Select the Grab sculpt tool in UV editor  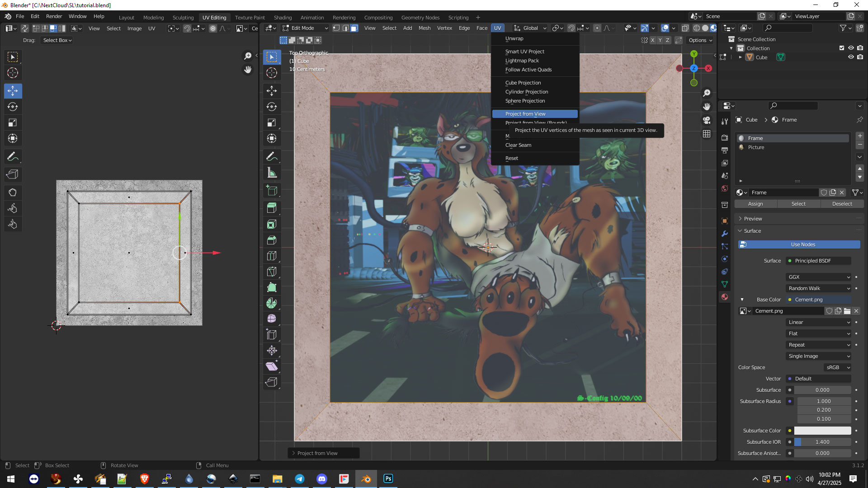tap(13, 192)
